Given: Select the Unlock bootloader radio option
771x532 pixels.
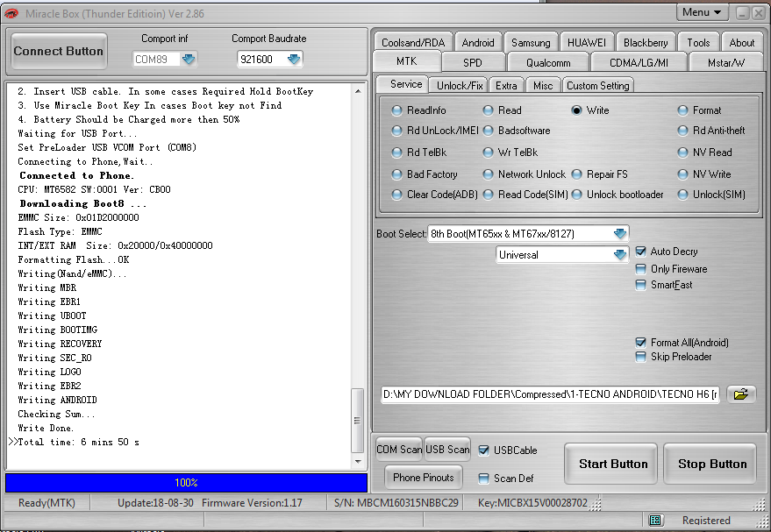Looking at the screenshot, I should tap(576, 195).
